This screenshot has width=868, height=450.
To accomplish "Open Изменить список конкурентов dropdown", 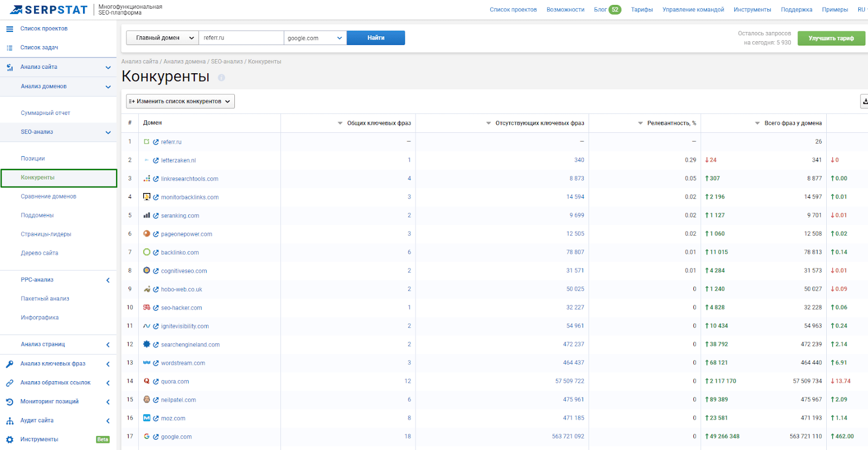I will (x=181, y=101).
